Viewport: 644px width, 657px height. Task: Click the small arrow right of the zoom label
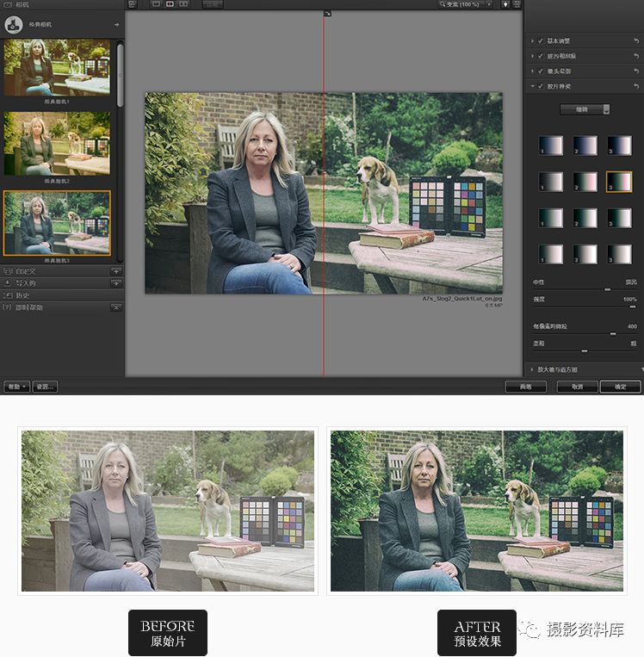pyautogui.click(x=488, y=4)
